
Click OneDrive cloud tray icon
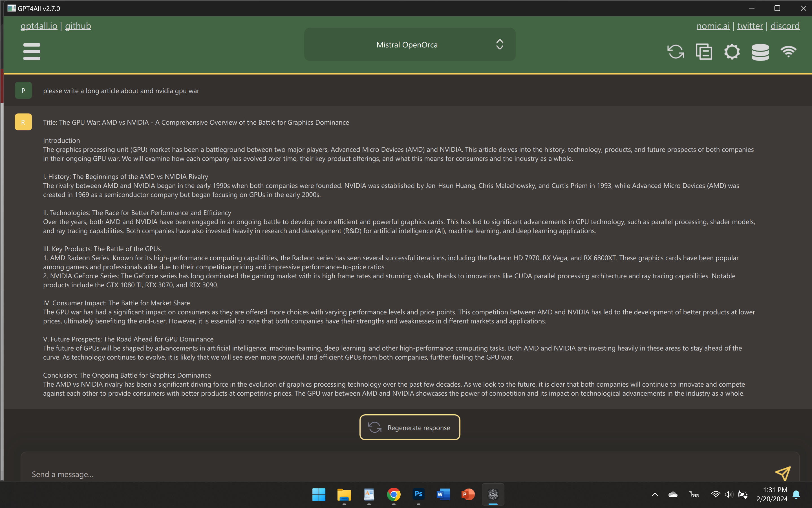(673, 494)
